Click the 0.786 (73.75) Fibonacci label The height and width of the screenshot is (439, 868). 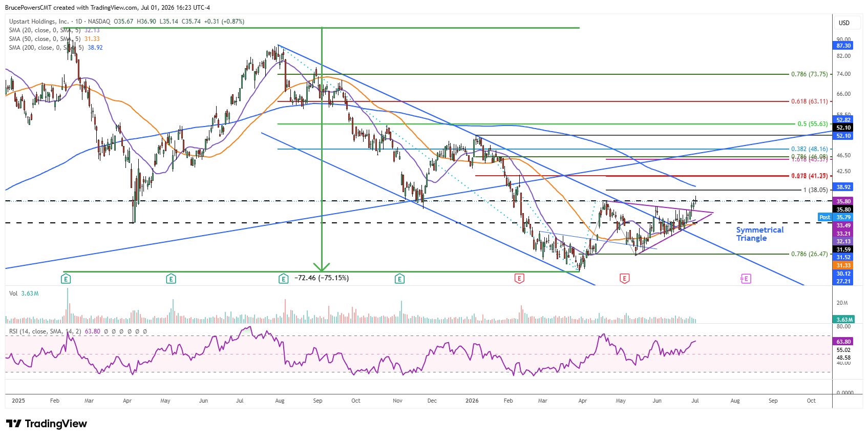tap(809, 74)
